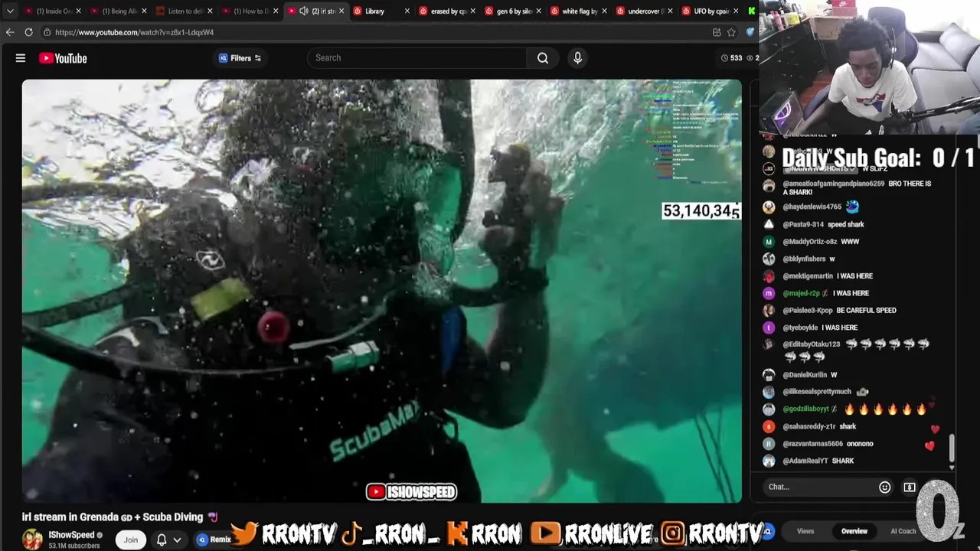Click the scuba diving video player

(381, 291)
